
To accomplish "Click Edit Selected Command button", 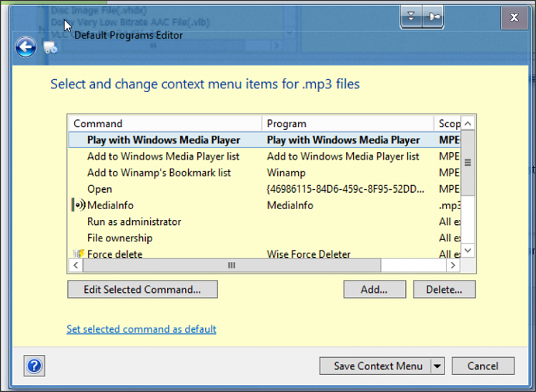I will pyautogui.click(x=142, y=290).
